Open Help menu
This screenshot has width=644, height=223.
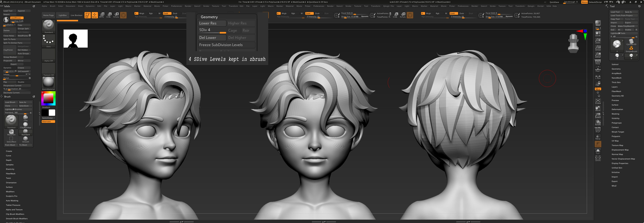[554, 6]
